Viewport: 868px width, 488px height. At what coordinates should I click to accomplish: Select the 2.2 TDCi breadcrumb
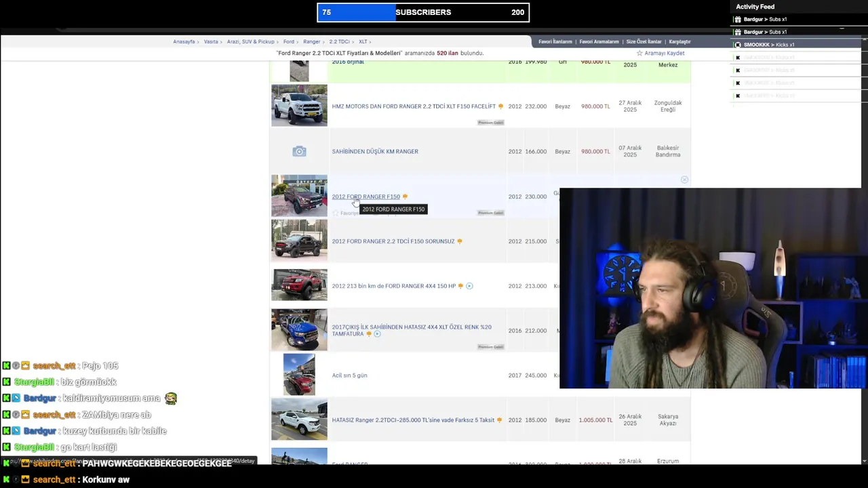340,41
